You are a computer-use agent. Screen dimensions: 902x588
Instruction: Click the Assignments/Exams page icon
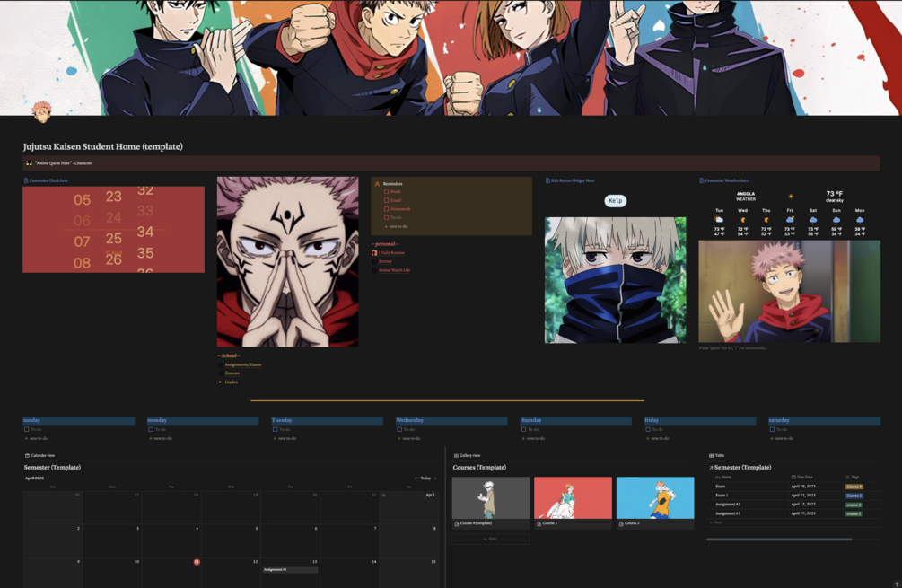[x=220, y=364]
